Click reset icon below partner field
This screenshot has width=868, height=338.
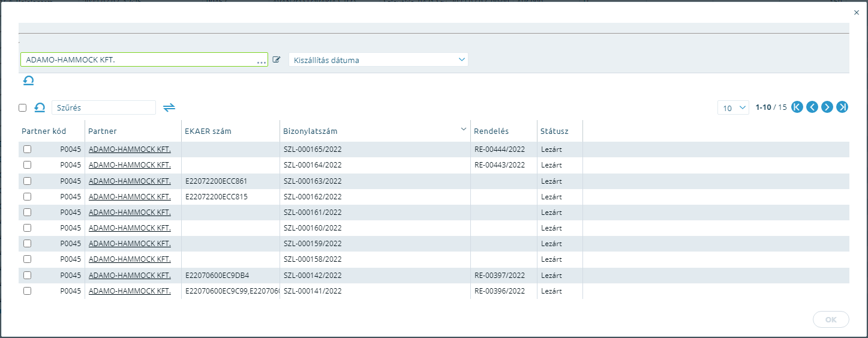pos(28,80)
